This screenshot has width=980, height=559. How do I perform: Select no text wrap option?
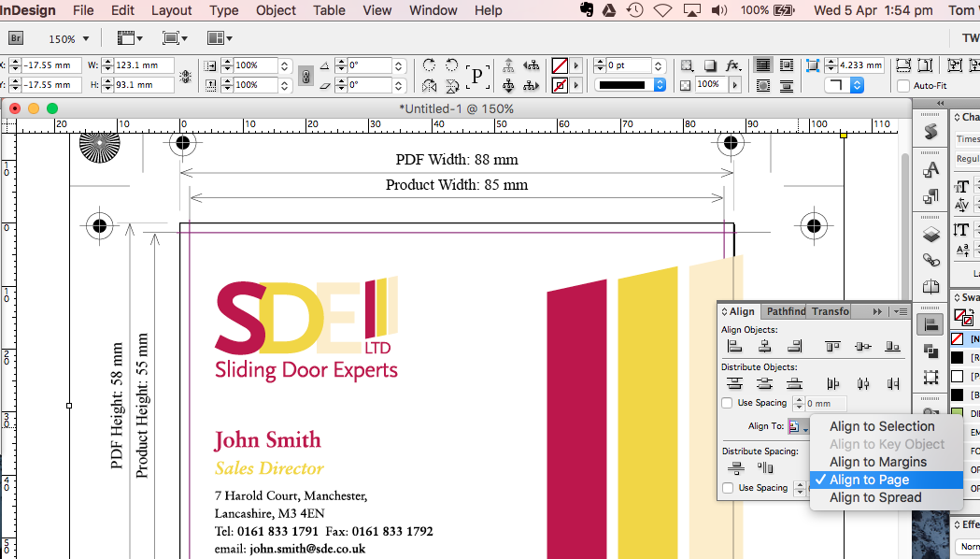click(x=762, y=65)
